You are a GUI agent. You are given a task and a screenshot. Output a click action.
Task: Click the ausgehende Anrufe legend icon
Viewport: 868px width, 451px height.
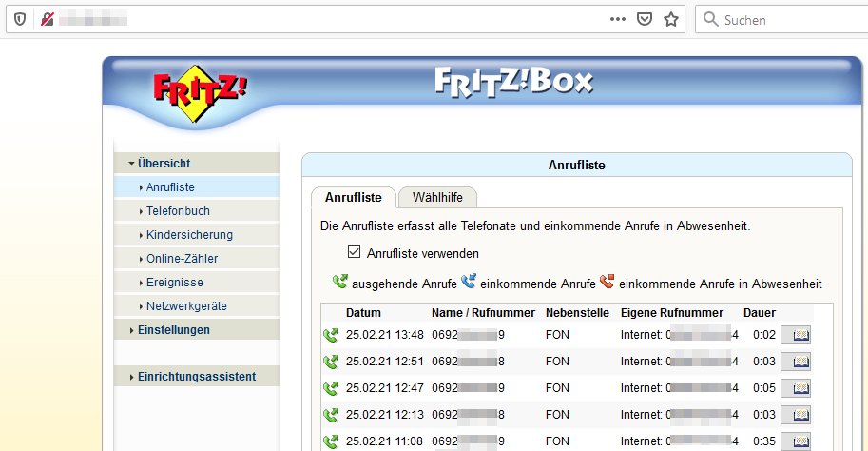(x=340, y=282)
